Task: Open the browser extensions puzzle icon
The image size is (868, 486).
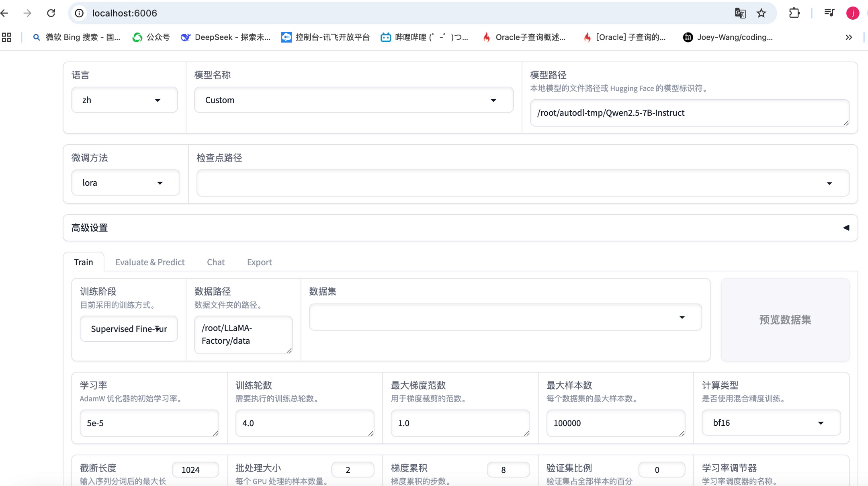Action: click(794, 13)
